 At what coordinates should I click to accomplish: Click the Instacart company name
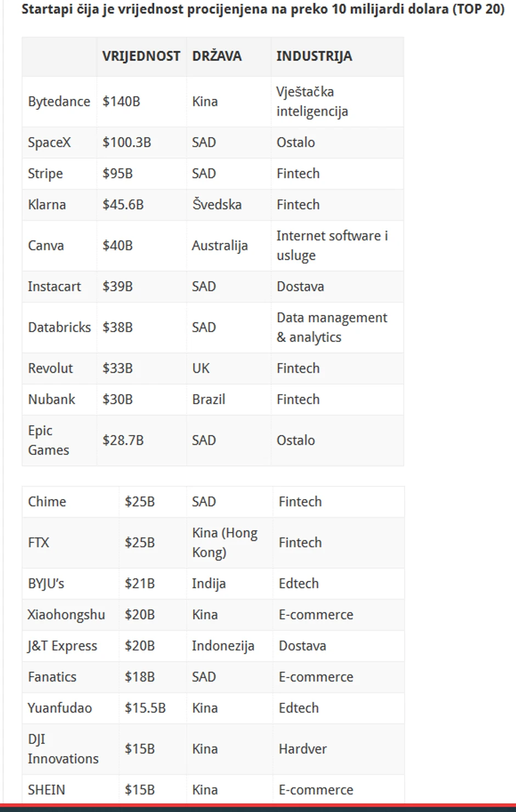[54, 287]
